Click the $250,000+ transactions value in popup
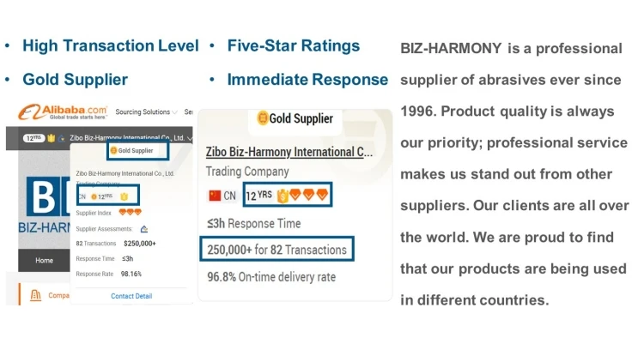This screenshot has height=344, width=644. (141, 244)
